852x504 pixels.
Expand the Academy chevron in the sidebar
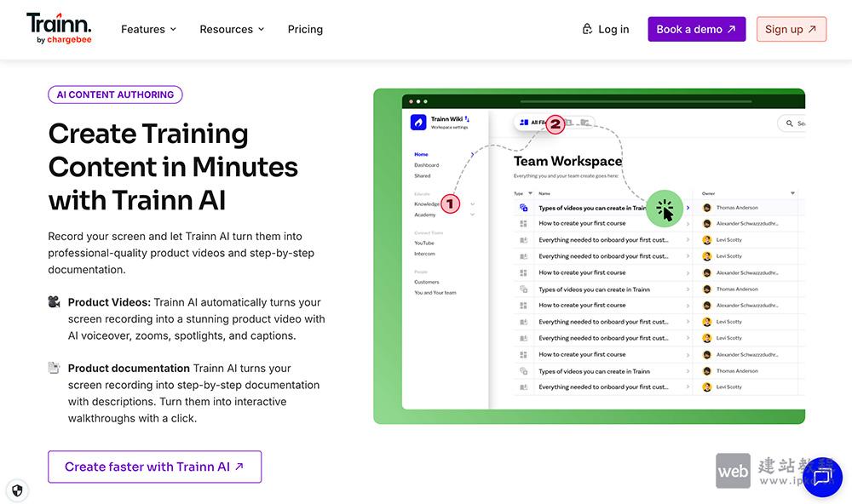tap(472, 215)
